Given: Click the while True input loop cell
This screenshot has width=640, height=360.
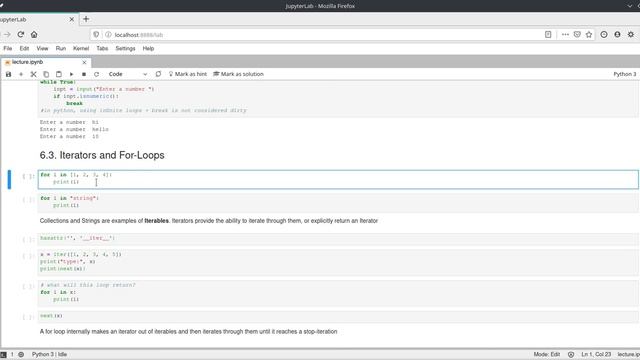Looking at the screenshot, I should tap(338, 98).
